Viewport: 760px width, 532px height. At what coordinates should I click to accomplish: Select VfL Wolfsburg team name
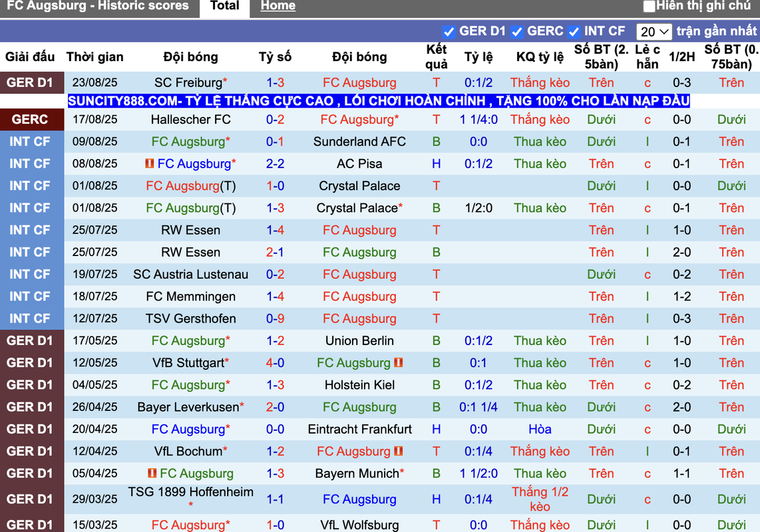pyautogui.click(x=359, y=525)
